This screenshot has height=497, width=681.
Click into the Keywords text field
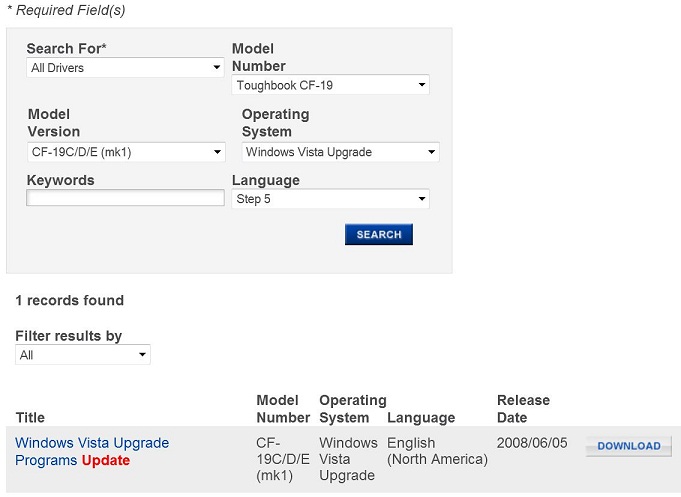[125, 198]
